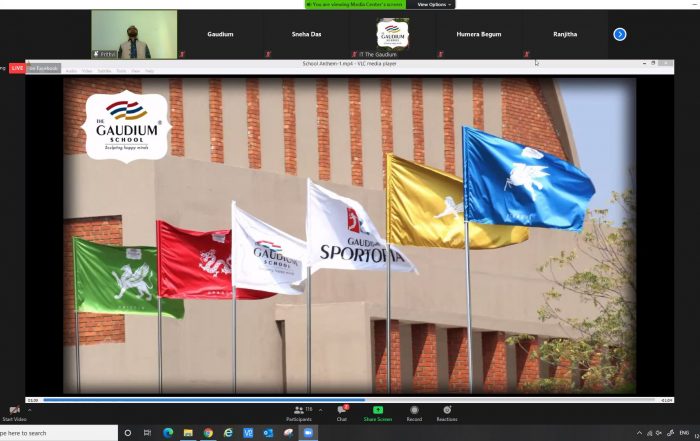Select the IT The Gaudium participant tile

392,34
